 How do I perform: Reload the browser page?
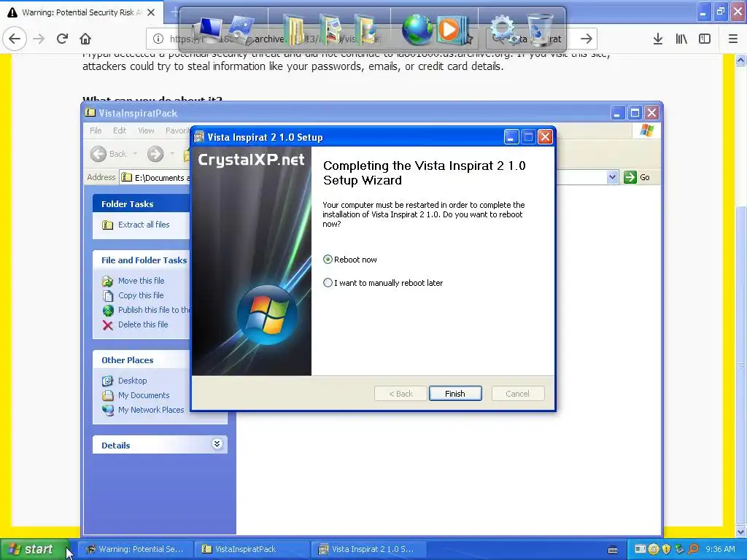tap(62, 39)
